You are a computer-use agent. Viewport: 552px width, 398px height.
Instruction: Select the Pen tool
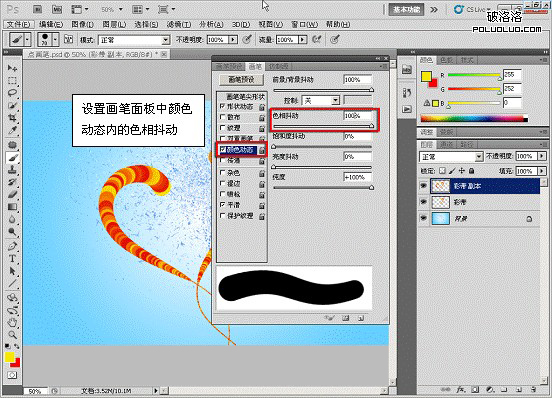(12, 246)
